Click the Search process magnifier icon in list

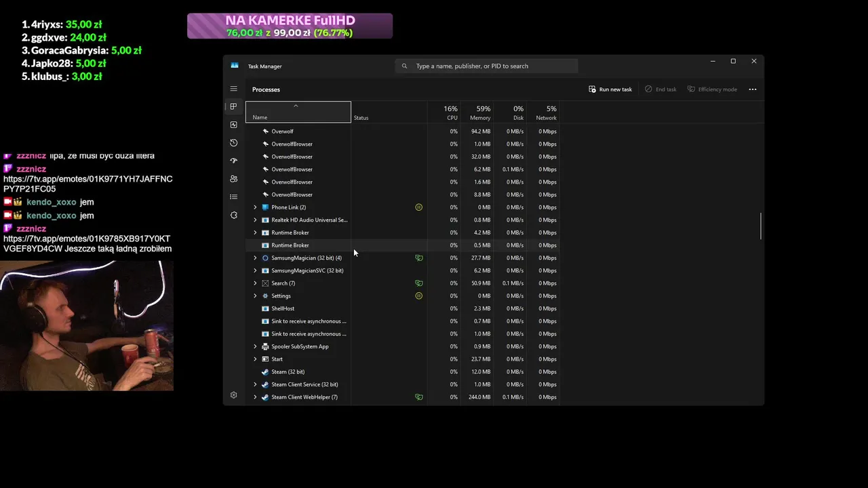point(265,283)
